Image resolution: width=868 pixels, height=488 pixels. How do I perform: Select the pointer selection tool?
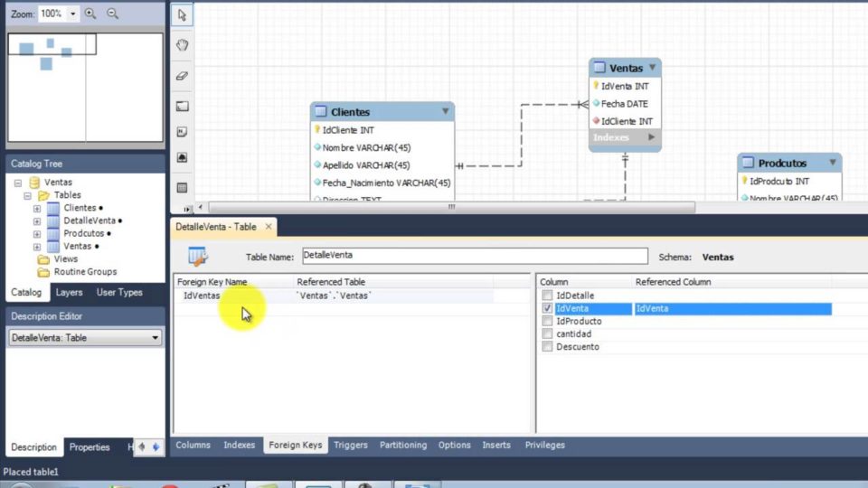click(x=182, y=15)
